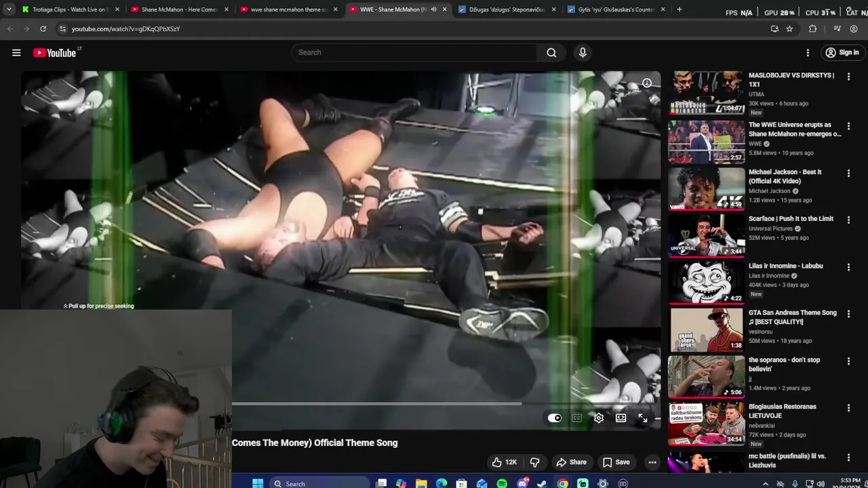Open Windows Start menu
The image size is (868, 488).
tap(258, 483)
